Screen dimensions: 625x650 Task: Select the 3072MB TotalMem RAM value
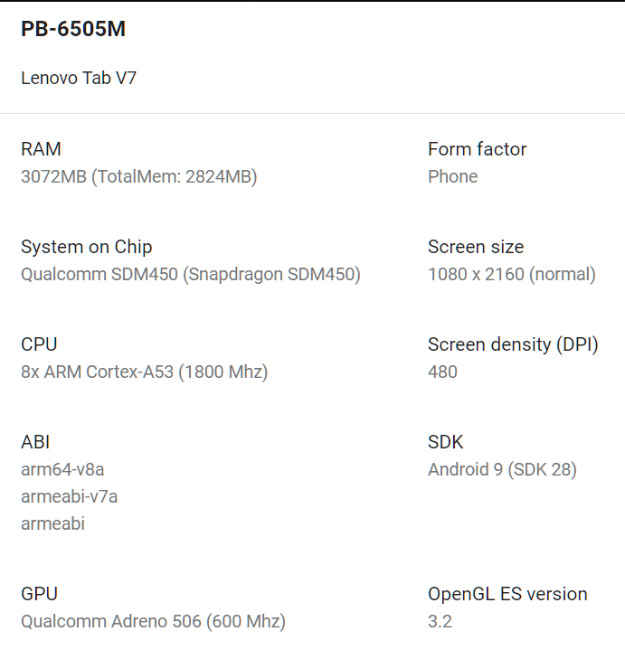pos(139,177)
